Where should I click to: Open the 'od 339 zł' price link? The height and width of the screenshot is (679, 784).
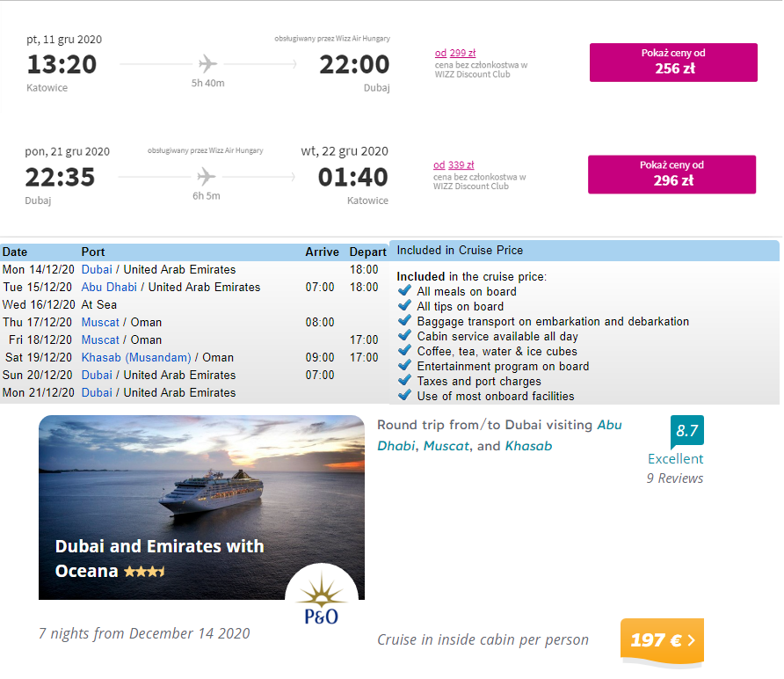pos(454,165)
